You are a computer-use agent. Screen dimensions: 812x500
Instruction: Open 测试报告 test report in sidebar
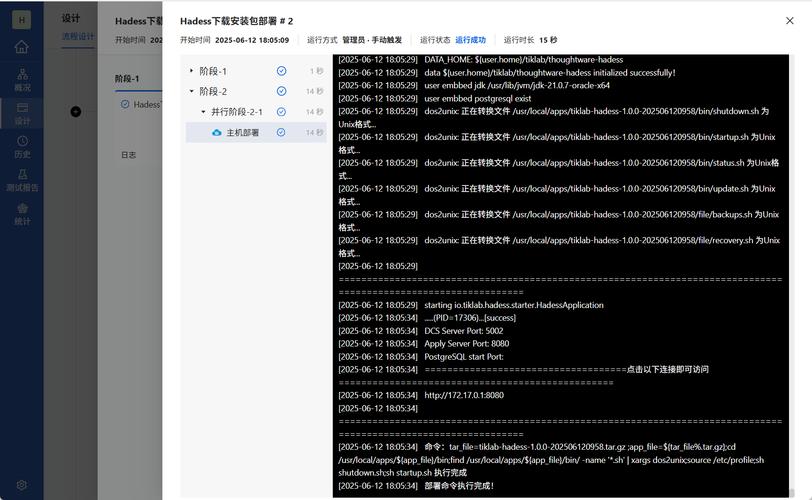[22, 180]
